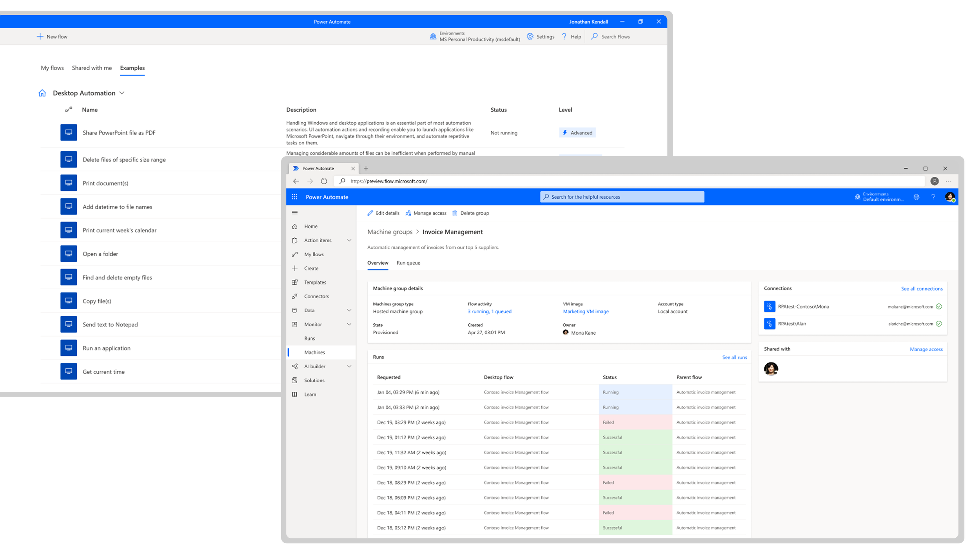Open the 3 running, 1 queued link

point(489,312)
